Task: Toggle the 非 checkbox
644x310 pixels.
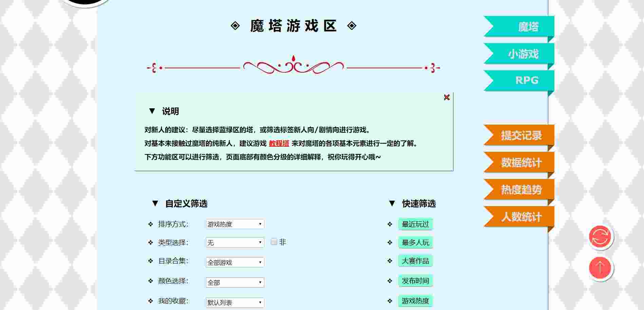Action: click(274, 242)
